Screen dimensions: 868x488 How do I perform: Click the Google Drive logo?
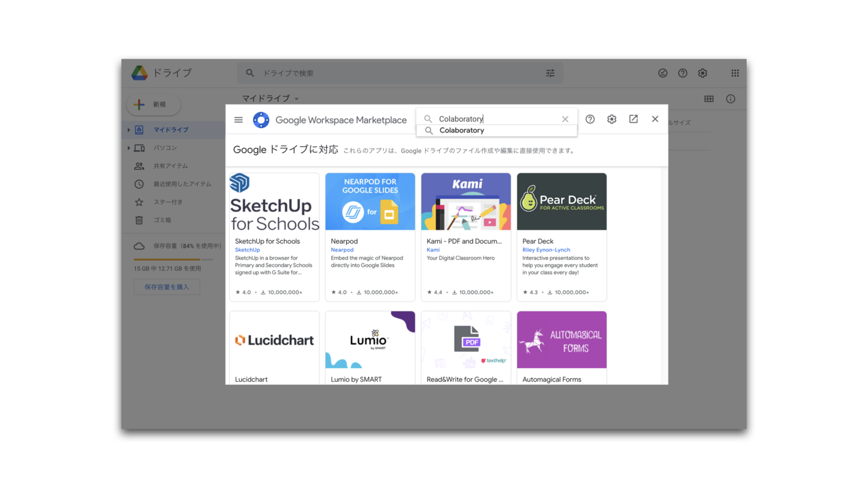139,73
